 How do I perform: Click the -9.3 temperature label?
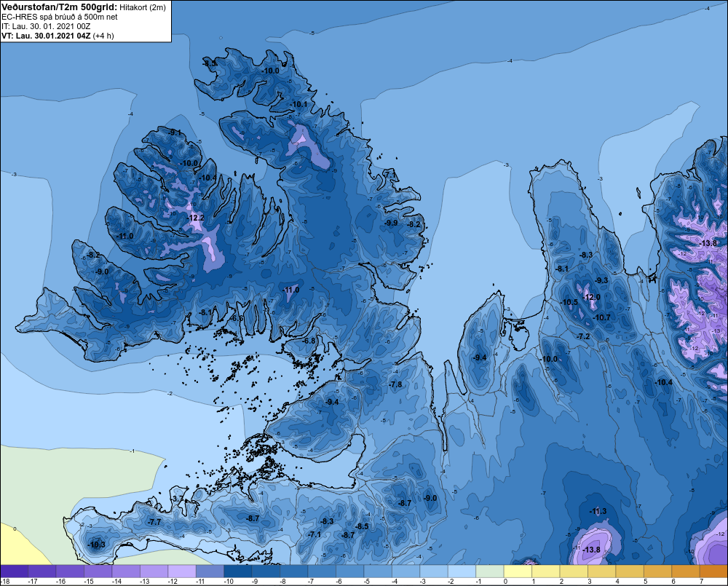(602, 280)
